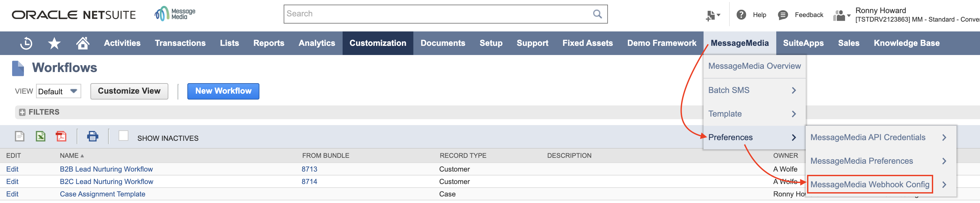
Task: Open the View Default dropdown
Action: (x=59, y=91)
